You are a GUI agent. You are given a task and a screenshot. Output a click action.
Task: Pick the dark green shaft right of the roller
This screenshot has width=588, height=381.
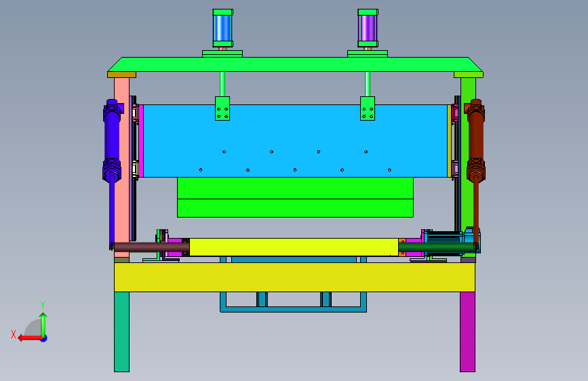436,247
